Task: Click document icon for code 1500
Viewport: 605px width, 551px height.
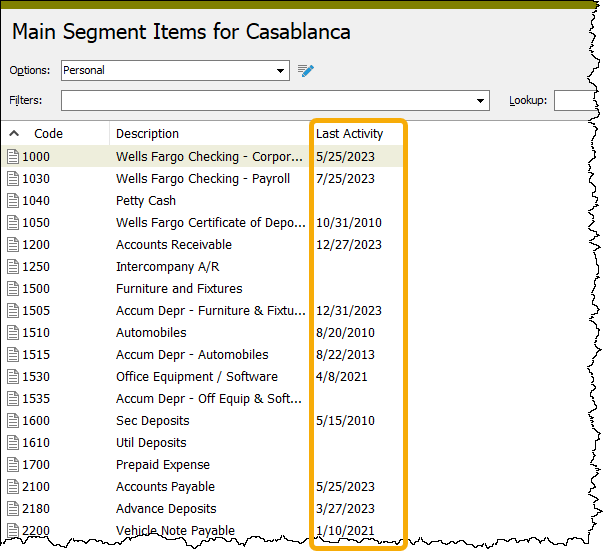Action: [13, 289]
